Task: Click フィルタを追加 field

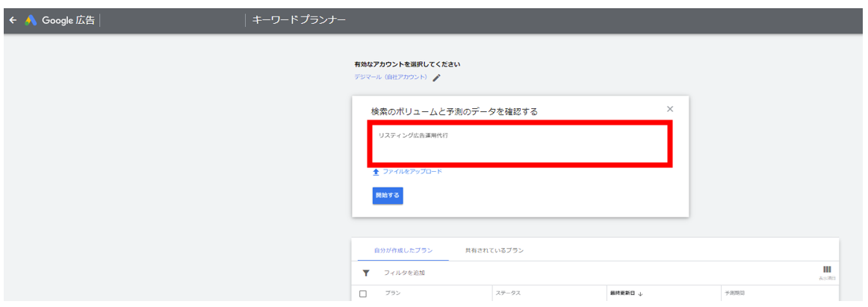Action: pos(405,273)
